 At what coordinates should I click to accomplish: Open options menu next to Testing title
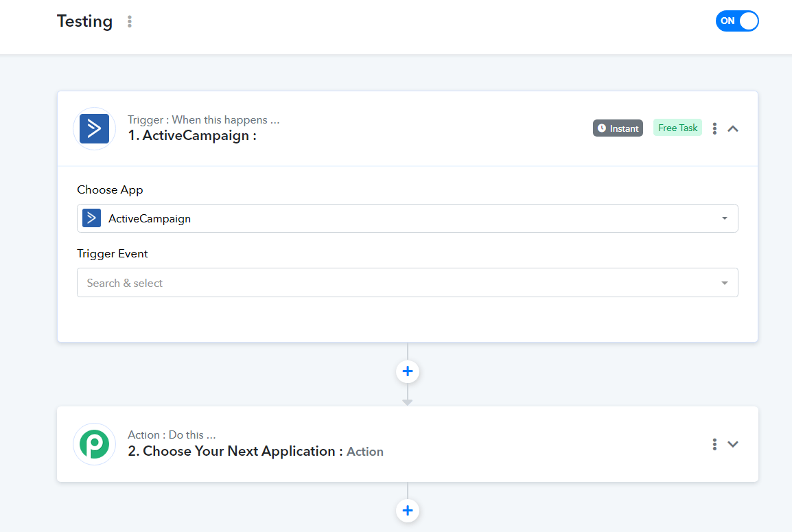point(130,21)
